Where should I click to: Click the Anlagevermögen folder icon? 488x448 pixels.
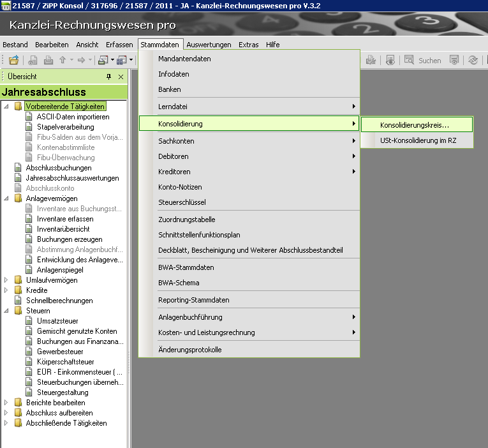point(18,198)
